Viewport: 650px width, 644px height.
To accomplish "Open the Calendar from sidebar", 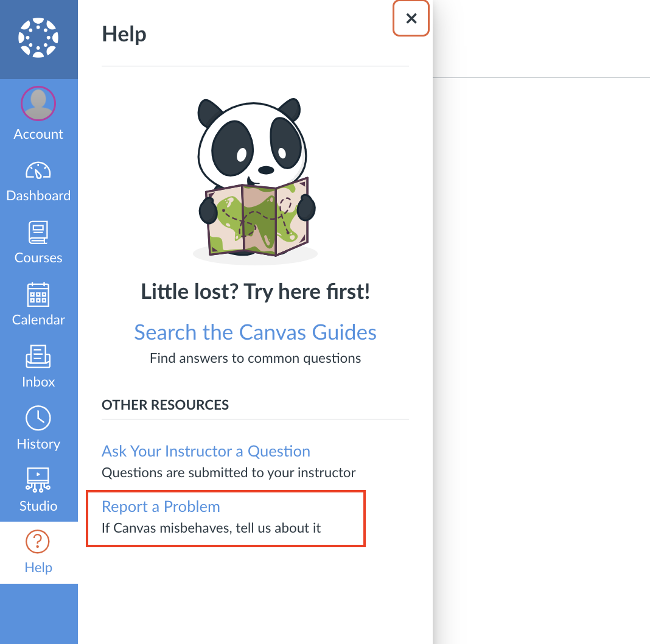I will point(38,305).
